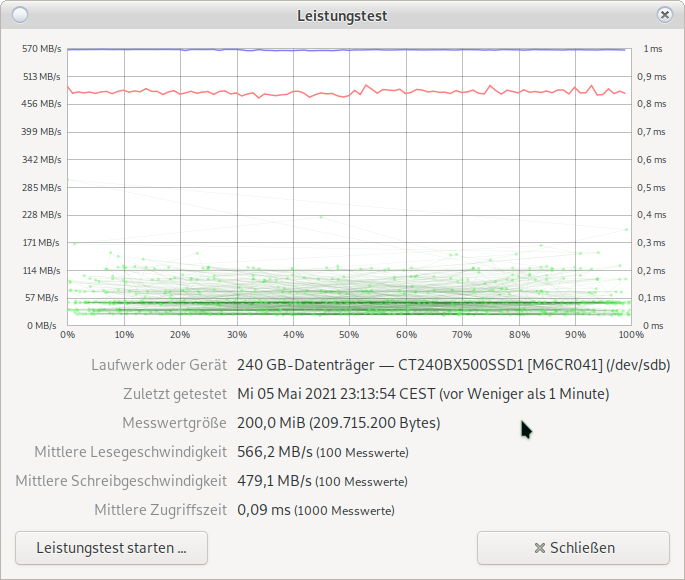Click the 0,5 ms axis label
The height and width of the screenshot is (580, 685).
[651, 187]
